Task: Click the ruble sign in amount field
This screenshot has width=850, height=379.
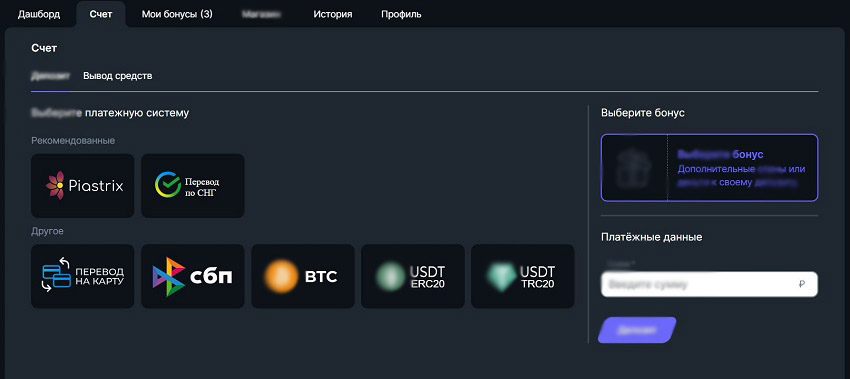Action: tap(802, 284)
